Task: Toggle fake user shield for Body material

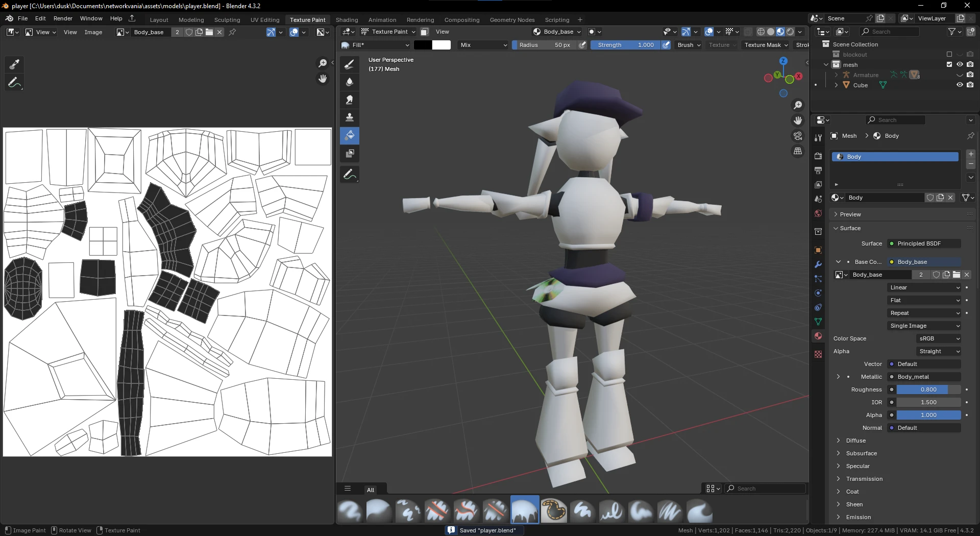Action: pos(930,198)
